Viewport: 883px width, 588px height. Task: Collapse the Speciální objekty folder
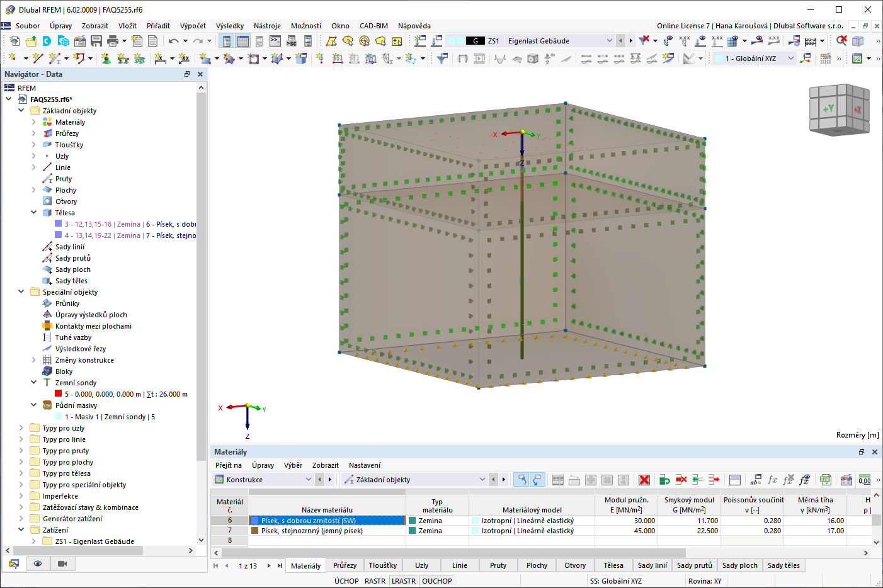(21, 292)
